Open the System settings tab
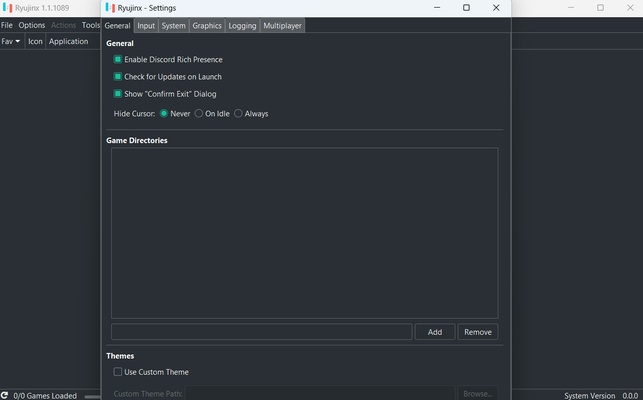The width and height of the screenshot is (643, 400). [173, 25]
